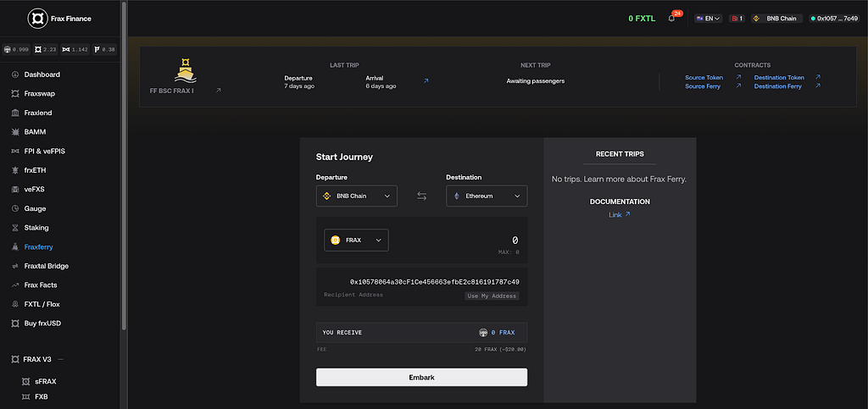Open the EN language selector
The image size is (868, 409).
click(709, 19)
